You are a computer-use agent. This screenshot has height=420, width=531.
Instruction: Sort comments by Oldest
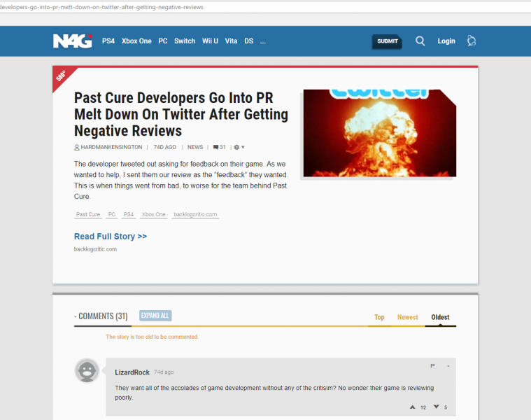tap(440, 317)
